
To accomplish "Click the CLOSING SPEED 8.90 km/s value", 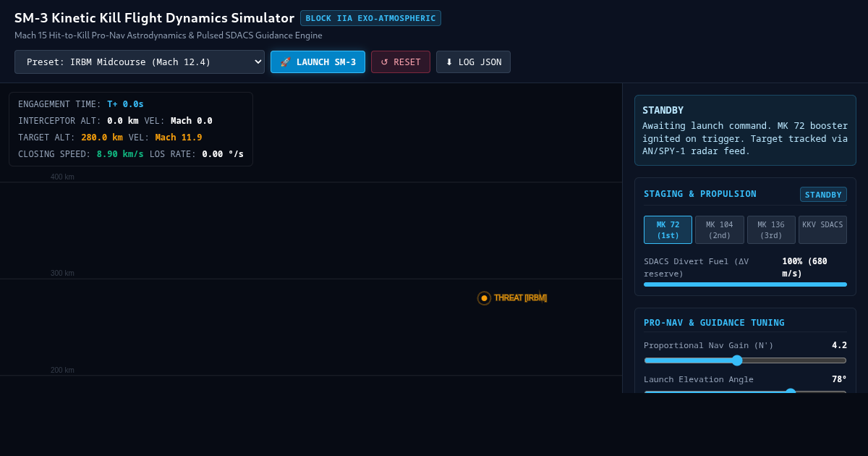I will click(120, 154).
